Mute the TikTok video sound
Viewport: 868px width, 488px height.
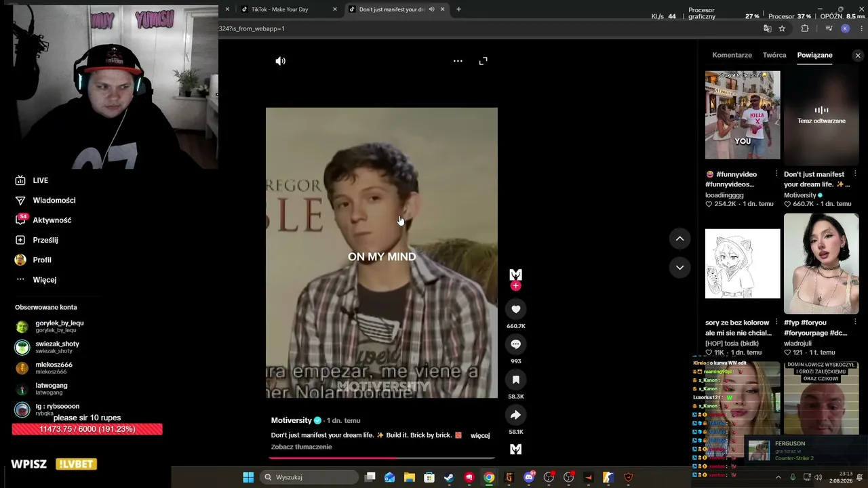point(280,61)
